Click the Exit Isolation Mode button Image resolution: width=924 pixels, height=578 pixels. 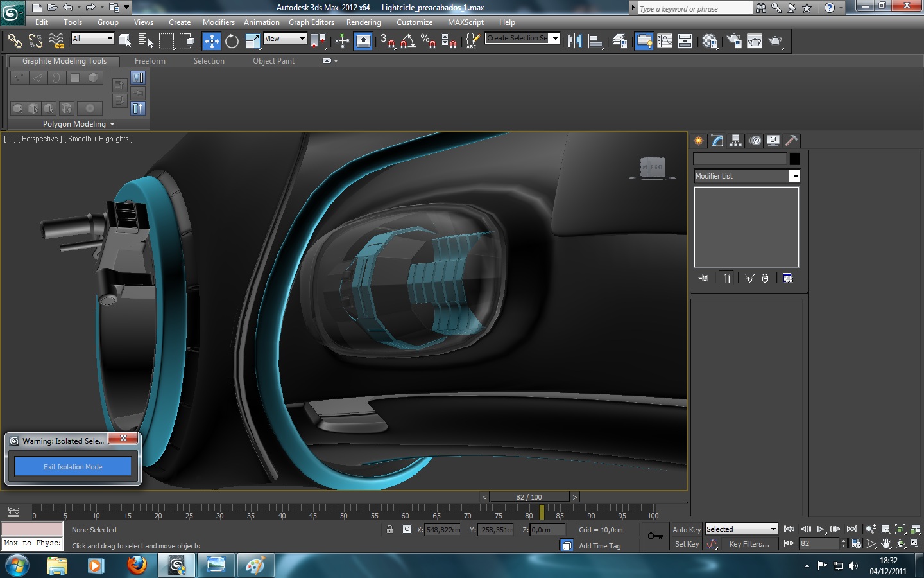click(x=73, y=467)
